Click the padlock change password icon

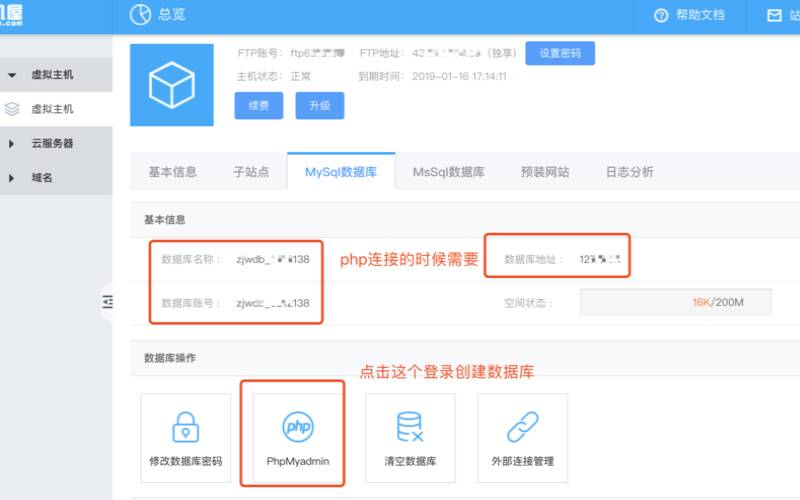[x=186, y=427]
